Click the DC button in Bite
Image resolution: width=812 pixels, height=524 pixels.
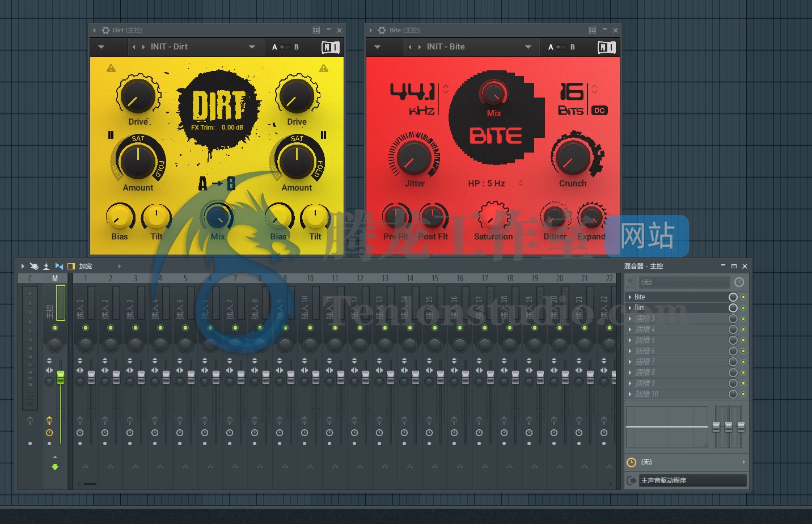(x=599, y=111)
